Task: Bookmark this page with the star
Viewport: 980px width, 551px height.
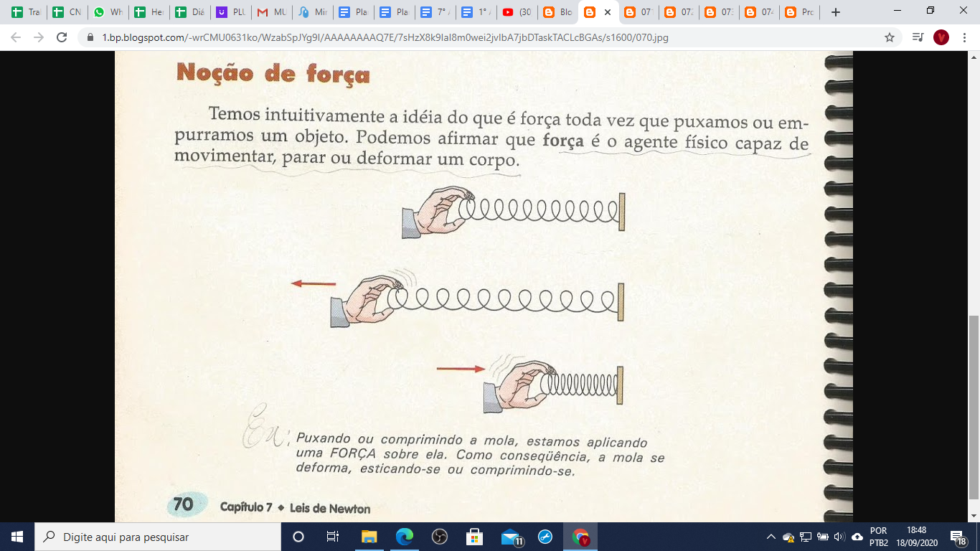Action: tap(890, 37)
